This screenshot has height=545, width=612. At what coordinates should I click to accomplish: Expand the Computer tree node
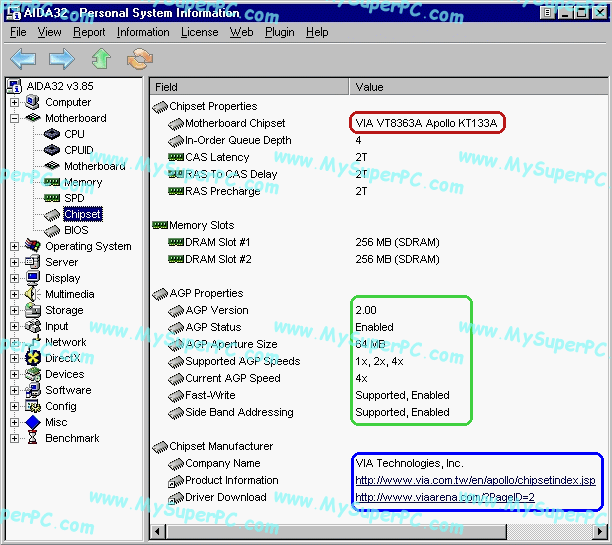pyautogui.click(x=14, y=102)
